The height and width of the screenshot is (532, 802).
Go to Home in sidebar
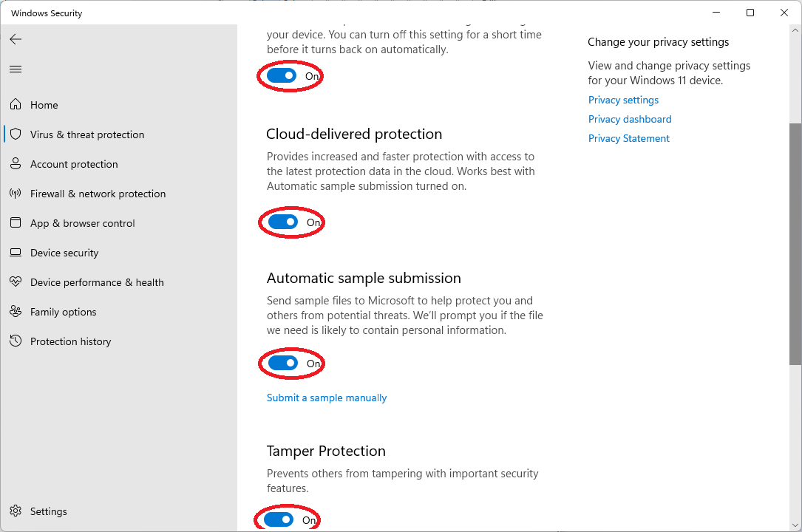click(x=44, y=105)
